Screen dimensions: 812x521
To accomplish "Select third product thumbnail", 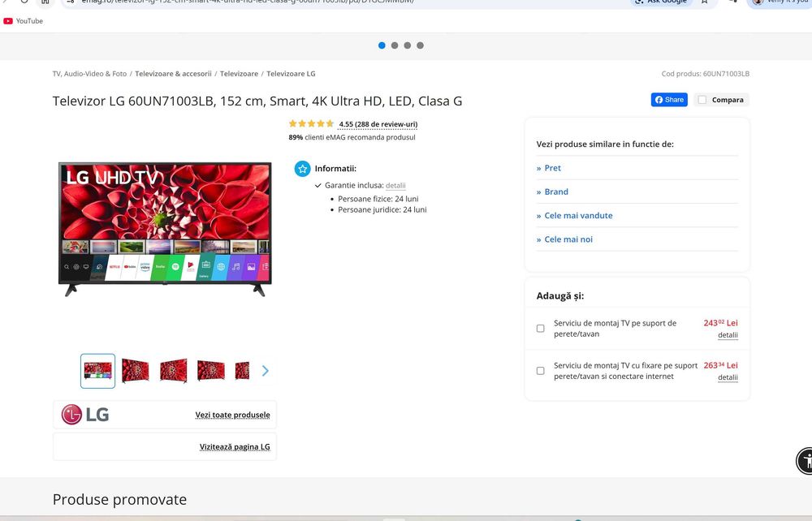I will (x=174, y=371).
